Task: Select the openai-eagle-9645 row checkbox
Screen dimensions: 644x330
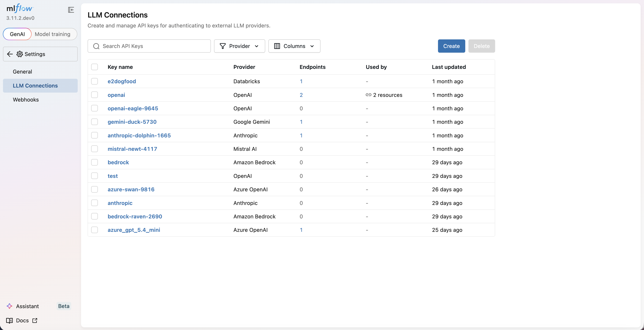Action: [x=95, y=108]
